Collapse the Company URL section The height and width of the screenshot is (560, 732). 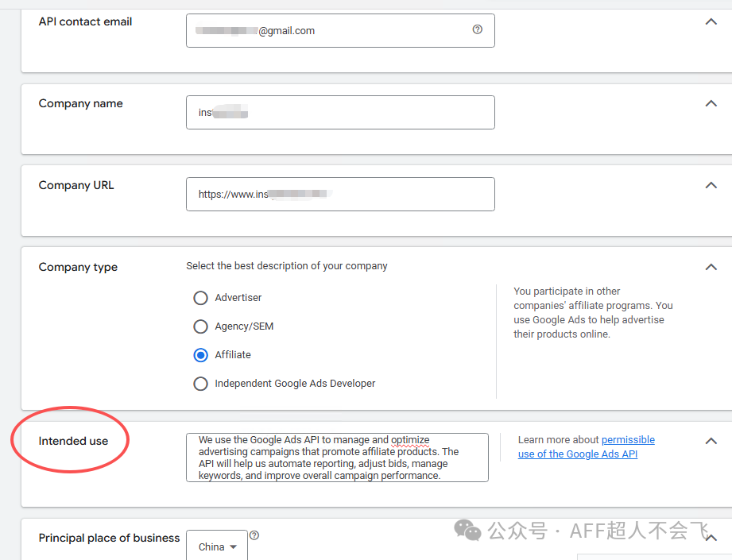(711, 185)
